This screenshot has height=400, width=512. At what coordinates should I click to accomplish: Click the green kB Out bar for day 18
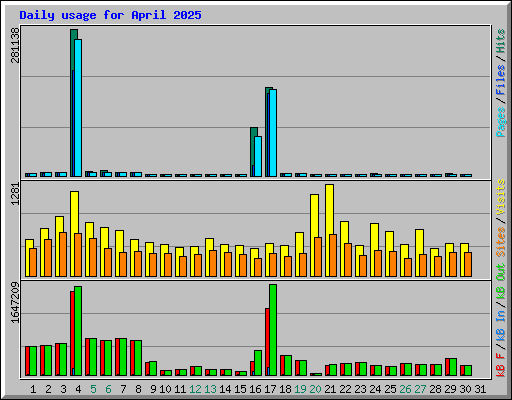coord(288,366)
